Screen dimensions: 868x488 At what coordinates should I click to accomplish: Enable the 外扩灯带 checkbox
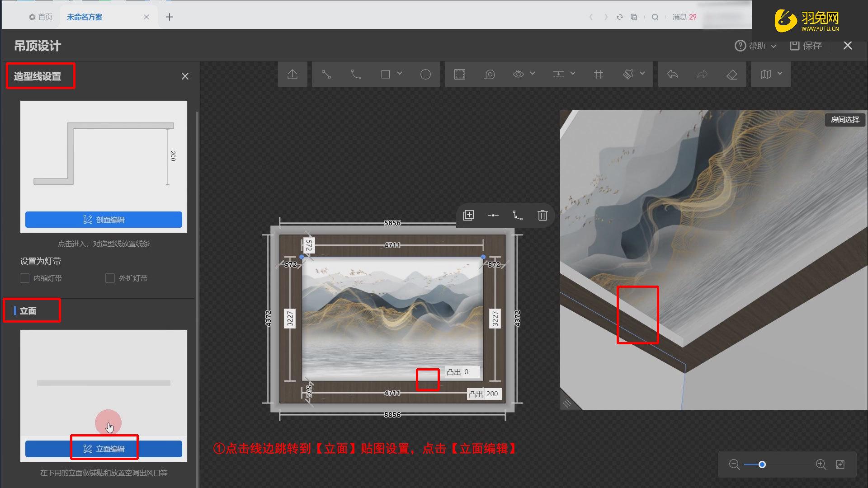click(x=110, y=278)
